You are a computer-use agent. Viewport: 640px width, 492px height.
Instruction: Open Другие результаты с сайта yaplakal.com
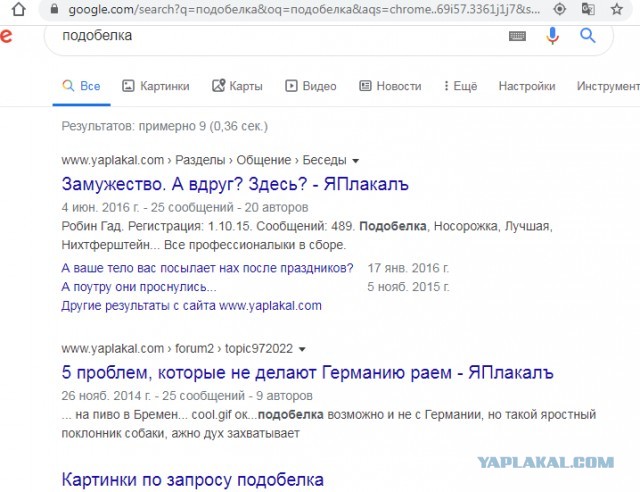coord(191,306)
